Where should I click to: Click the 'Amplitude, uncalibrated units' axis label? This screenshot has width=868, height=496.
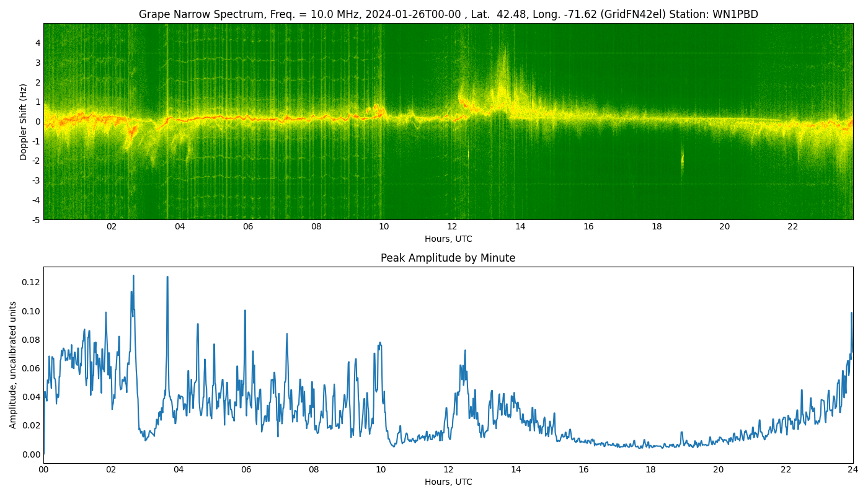pyautogui.click(x=13, y=365)
